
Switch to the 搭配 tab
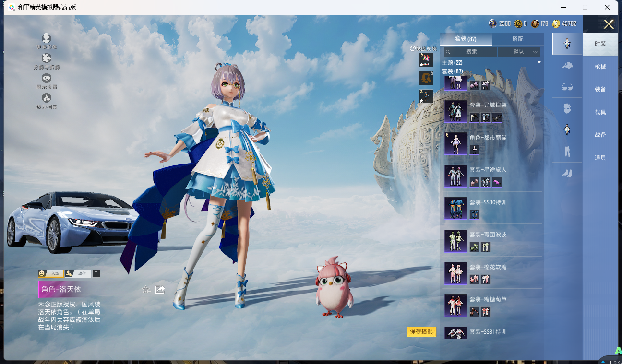tap(517, 39)
